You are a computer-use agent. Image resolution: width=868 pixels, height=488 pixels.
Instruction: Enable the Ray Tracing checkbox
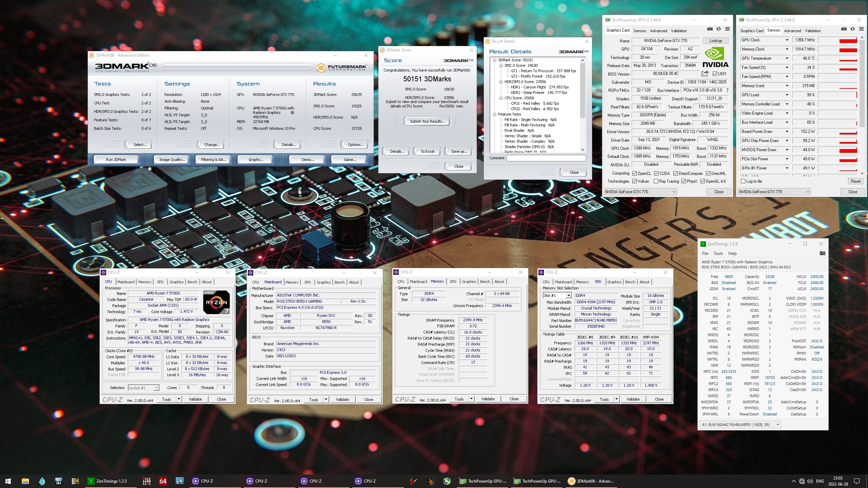[x=656, y=181]
